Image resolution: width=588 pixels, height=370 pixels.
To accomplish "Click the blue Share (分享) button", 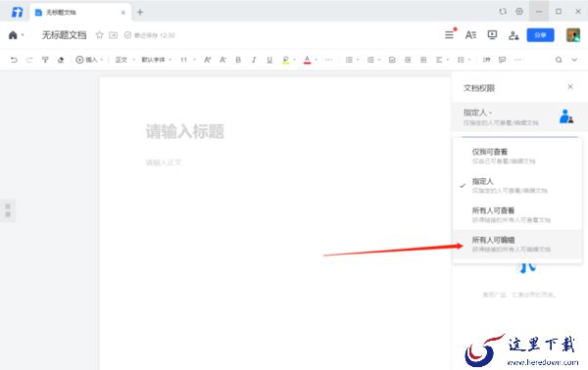I will 540,35.
